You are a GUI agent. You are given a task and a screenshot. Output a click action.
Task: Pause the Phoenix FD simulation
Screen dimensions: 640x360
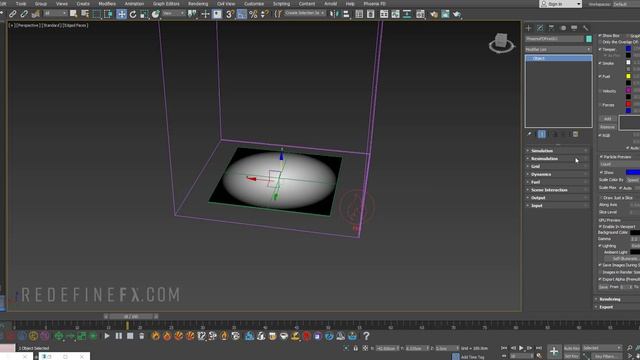(x=118, y=336)
